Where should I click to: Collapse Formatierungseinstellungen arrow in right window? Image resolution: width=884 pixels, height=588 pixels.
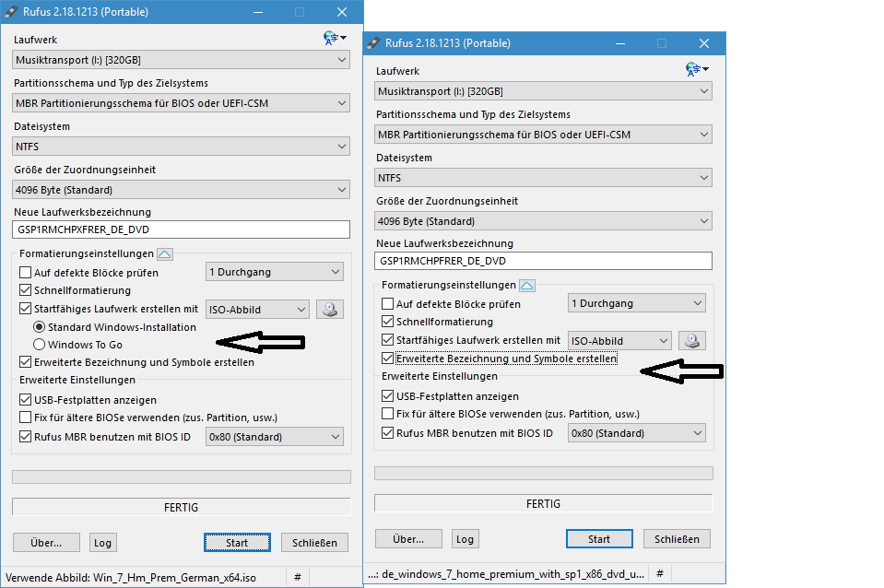point(527,286)
